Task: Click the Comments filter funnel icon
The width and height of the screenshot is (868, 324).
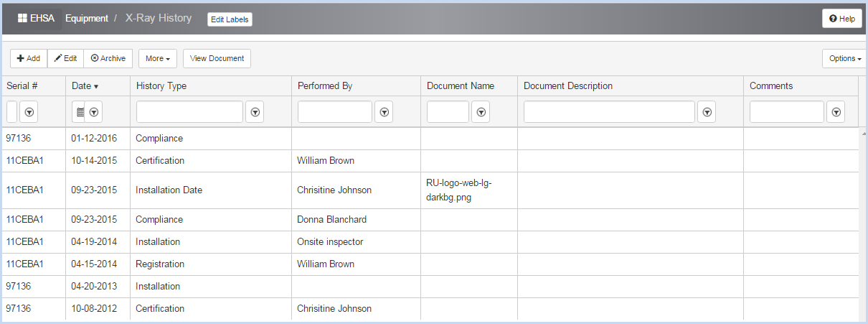Action: pyautogui.click(x=836, y=112)
